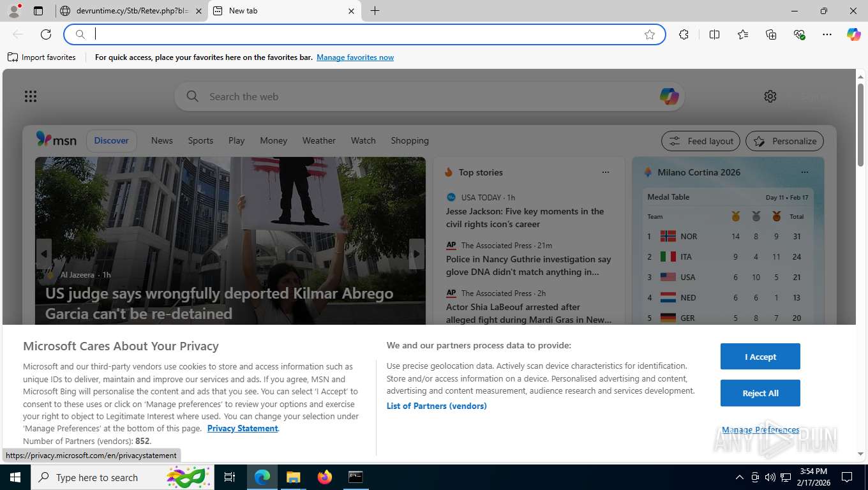Open Top stories more options
This screenshot has width=868, height=490.
pyautogui.click(x=606, y=172)
